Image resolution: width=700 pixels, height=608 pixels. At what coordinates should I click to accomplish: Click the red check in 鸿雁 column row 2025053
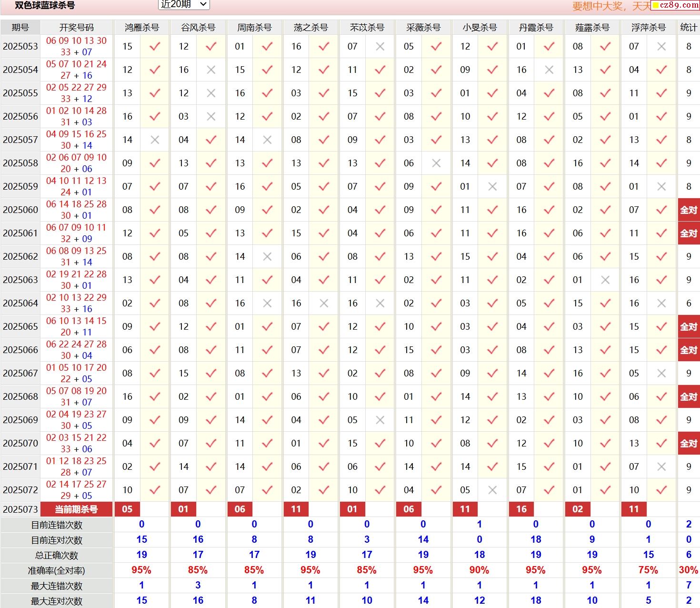click(x=155, y=46)
